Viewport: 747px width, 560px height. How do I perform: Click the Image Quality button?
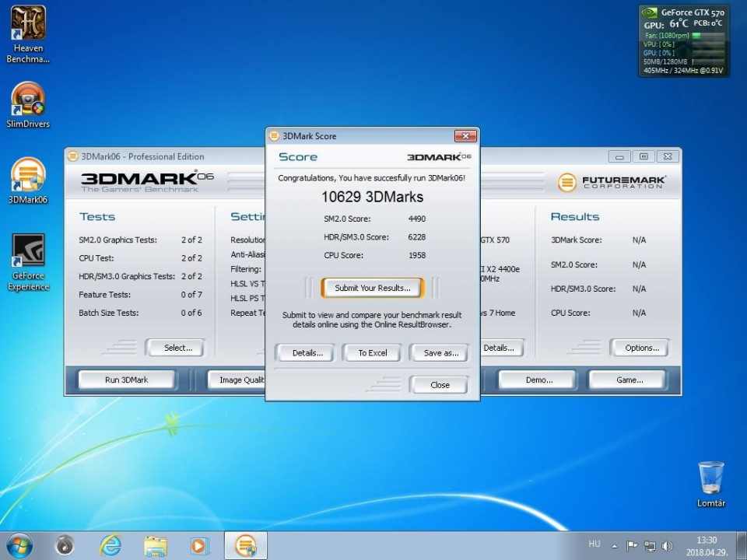(237, 380)
